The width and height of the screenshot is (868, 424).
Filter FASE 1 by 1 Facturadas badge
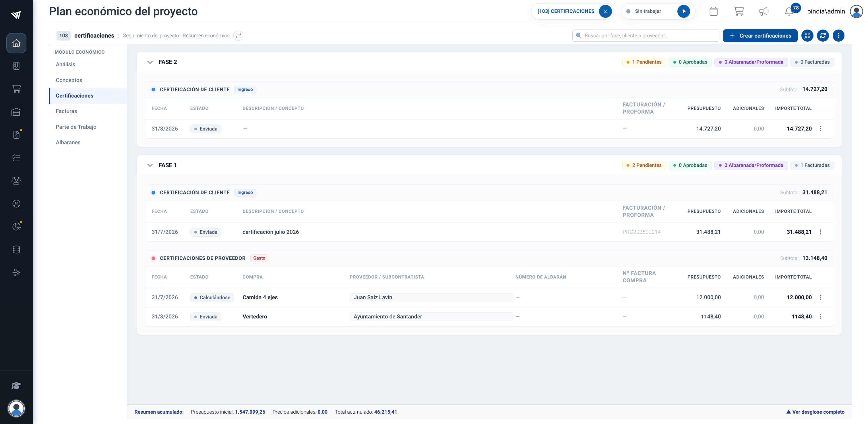click(x=812, y=165)
